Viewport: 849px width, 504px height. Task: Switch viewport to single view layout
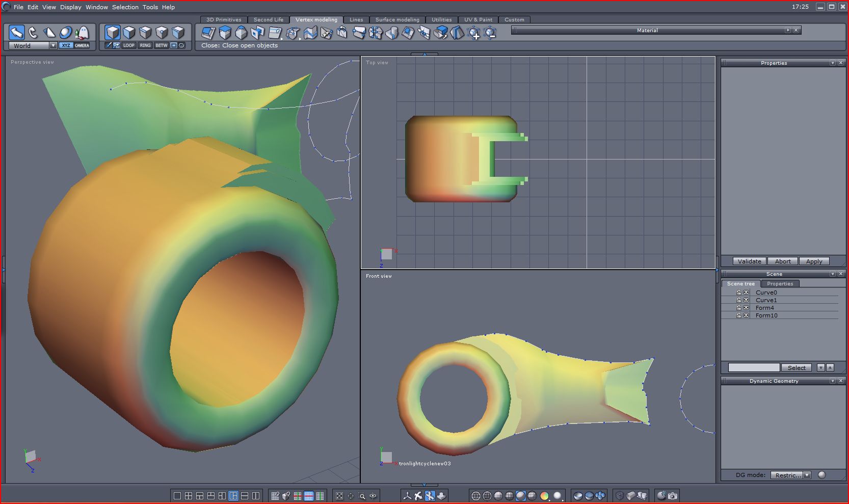[x=177, y=496]
